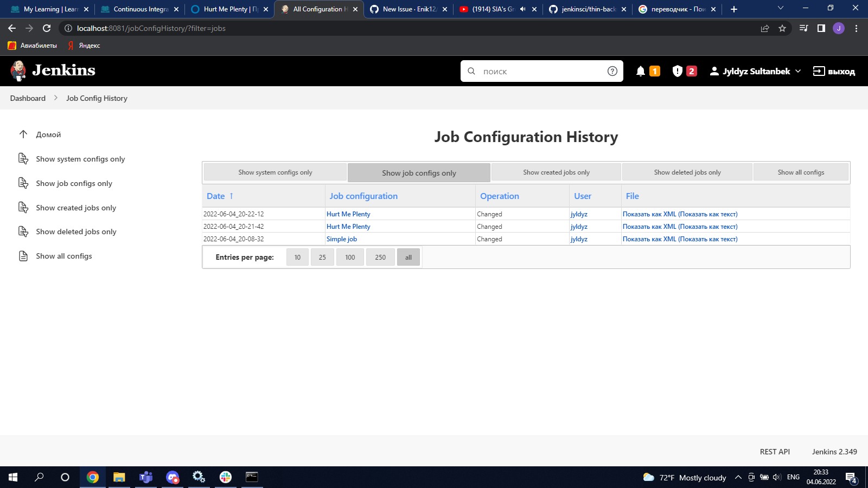
Task: Click the sidebar icon for Show created jobs only
Action: click(23, 207)
